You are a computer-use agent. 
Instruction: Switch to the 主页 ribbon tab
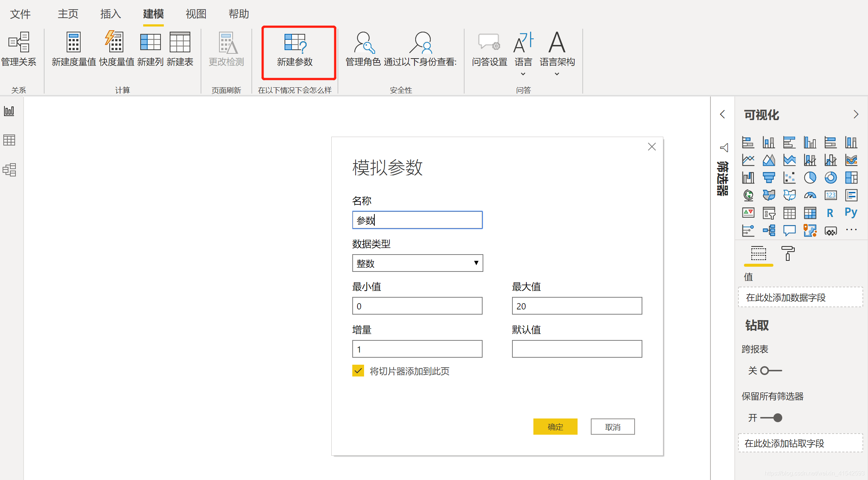tap(68, 14)
